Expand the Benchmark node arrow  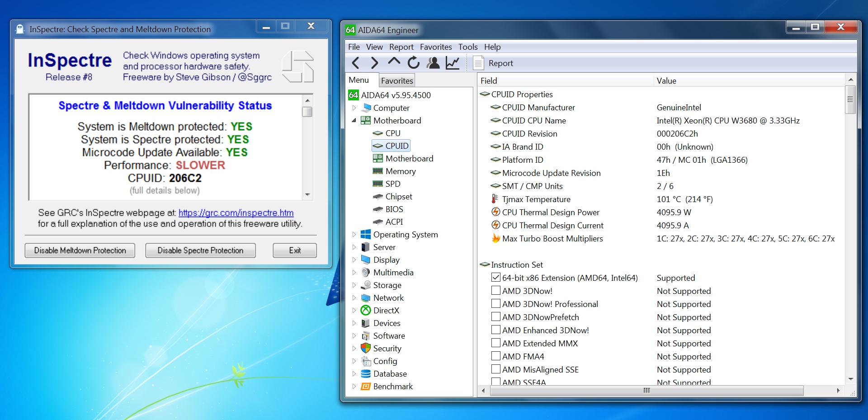coord(354,386)
